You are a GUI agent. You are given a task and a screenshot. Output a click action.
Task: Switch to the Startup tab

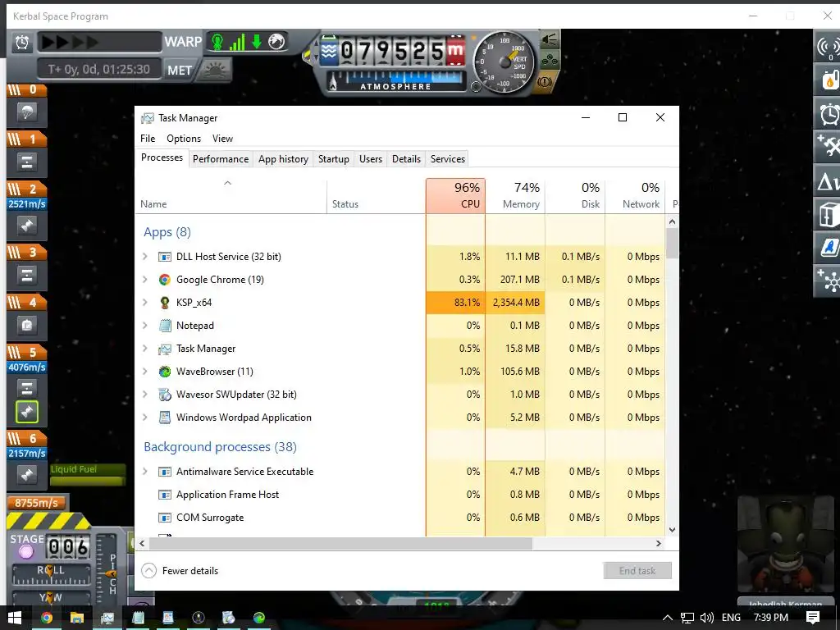point(334,159)
